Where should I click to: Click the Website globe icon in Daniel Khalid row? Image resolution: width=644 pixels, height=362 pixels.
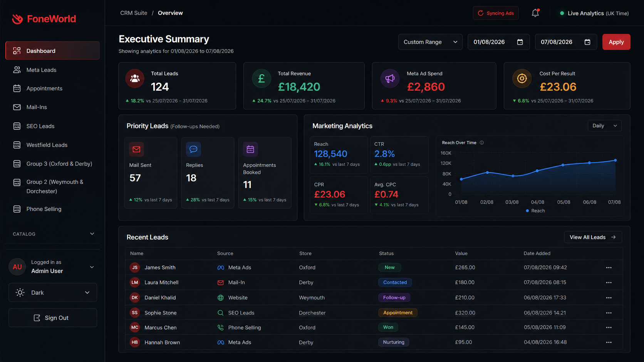(x=221, y=298)
